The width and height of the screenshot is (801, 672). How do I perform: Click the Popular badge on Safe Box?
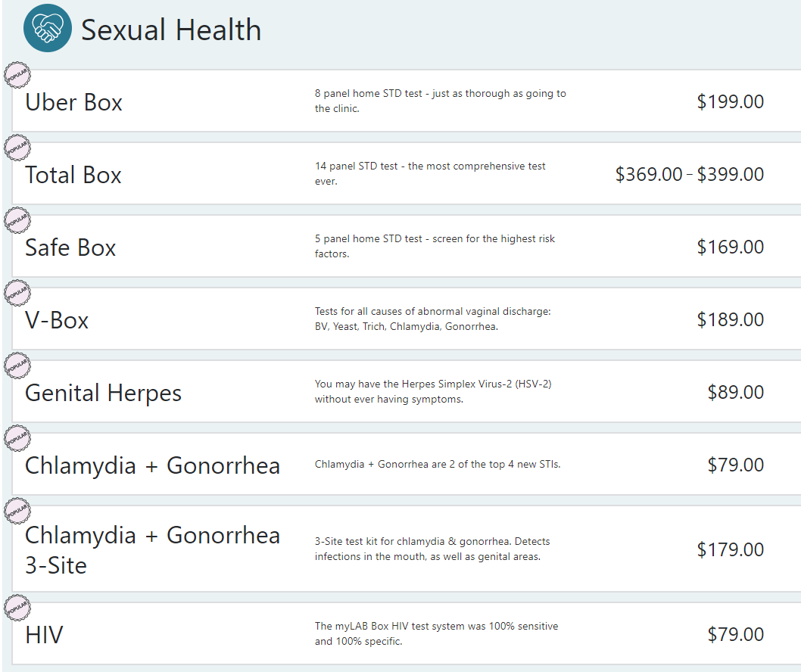click(x=17, y=222)
